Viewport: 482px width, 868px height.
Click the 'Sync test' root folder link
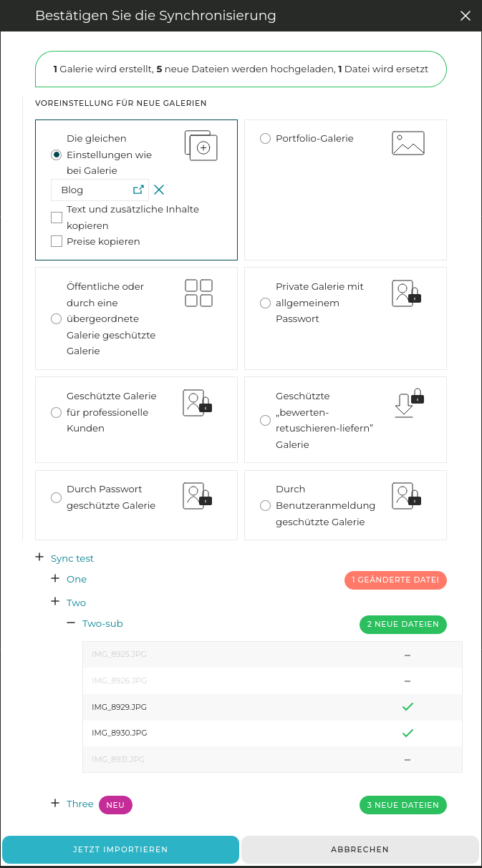(x=72, y=558)
